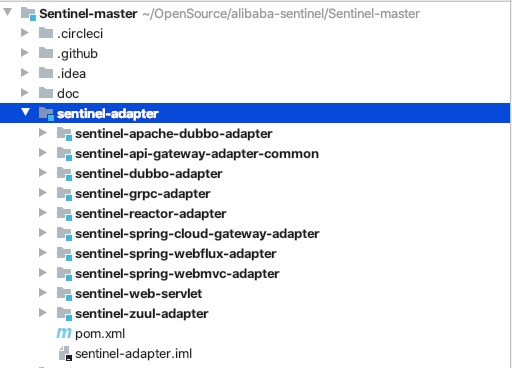This screenshot has width=512, height=368.
Task: Click the Sentinel-master project module icon
Action: pos(28,14)
